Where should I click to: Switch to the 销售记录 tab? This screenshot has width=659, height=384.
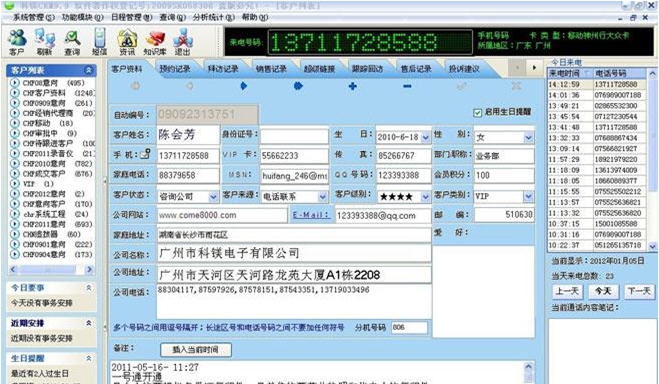pyautogui.click(x=271, y=69)
